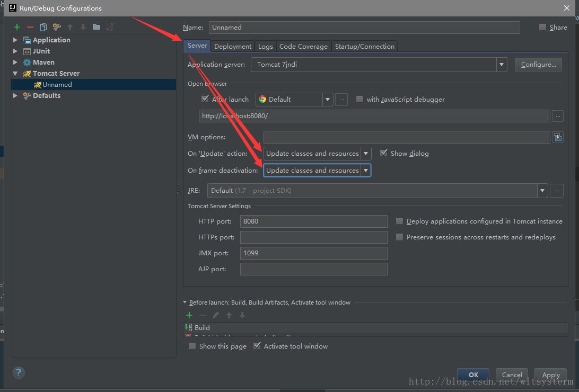Enable Show this page checkbox
This screenshot has width=579, height=392.
pos(192,346)
